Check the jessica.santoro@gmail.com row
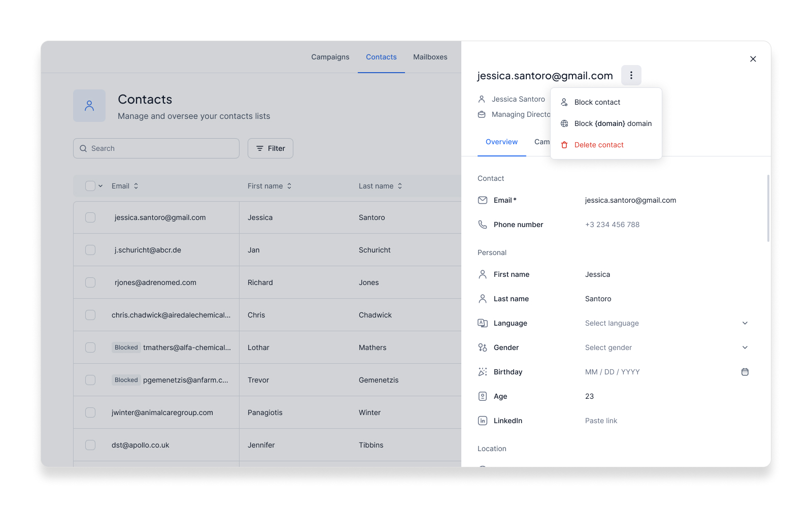The image size is (812, 508). 90,217
